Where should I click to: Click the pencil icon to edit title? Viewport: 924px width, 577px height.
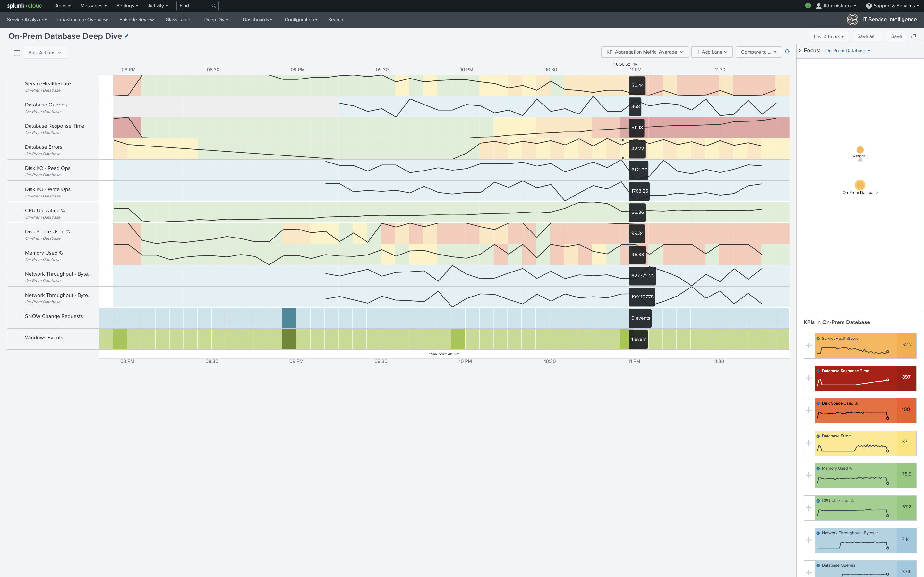[x=127, y=36]
